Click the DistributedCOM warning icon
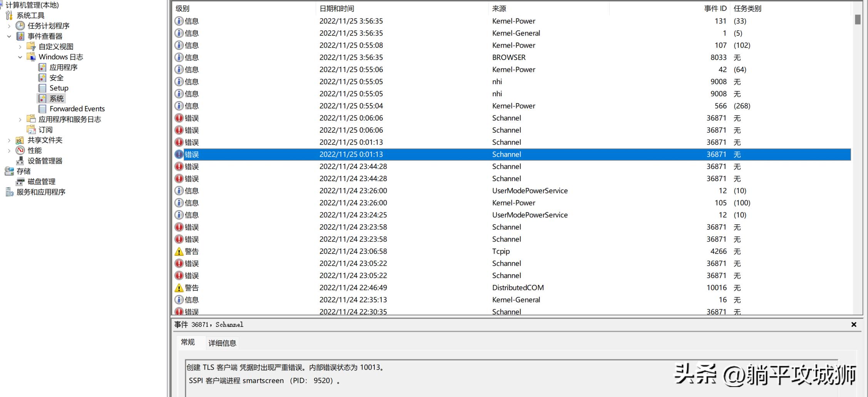 (x=179, y=288)
